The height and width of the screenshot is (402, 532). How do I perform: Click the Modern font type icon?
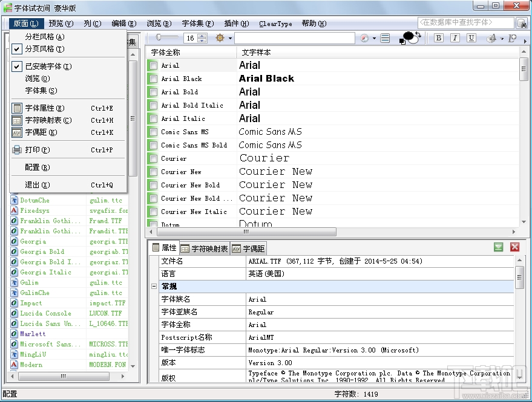14,365
